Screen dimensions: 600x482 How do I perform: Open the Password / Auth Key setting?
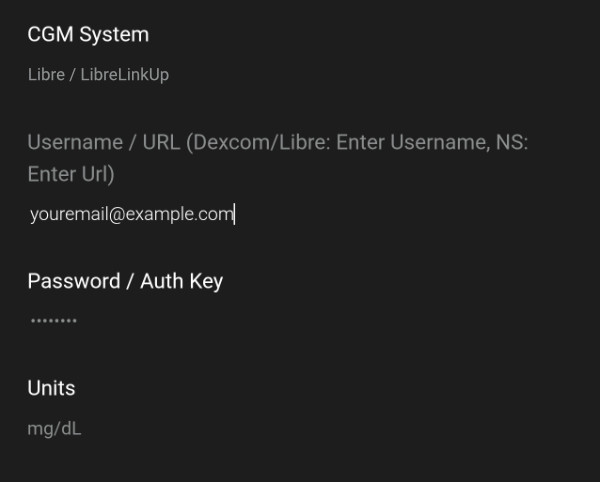(125, 281)
